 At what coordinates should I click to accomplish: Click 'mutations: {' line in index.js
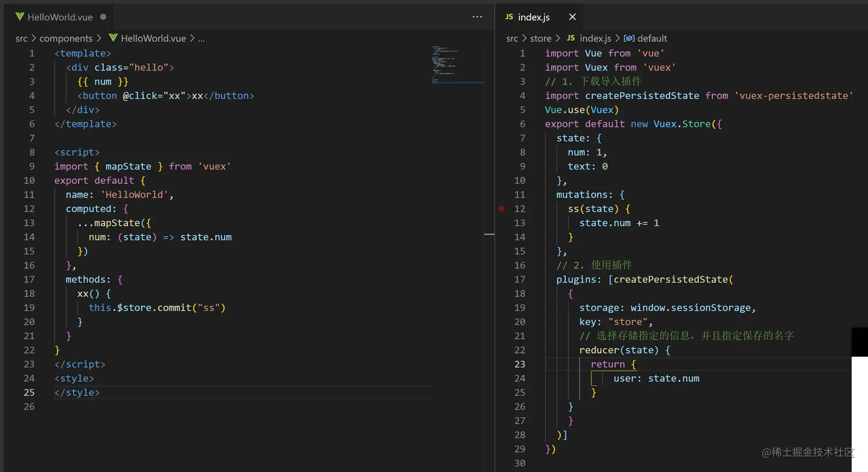[x=590, y=195]
